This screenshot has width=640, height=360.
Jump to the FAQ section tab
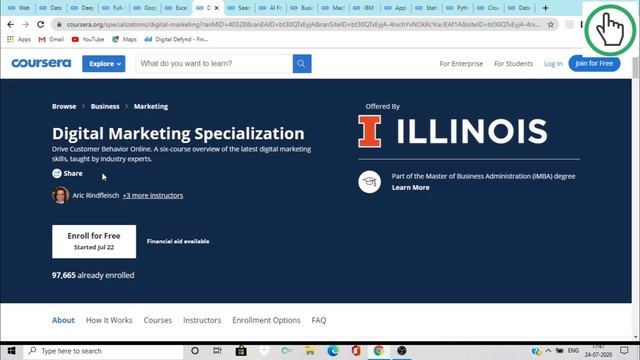[319, 320]
